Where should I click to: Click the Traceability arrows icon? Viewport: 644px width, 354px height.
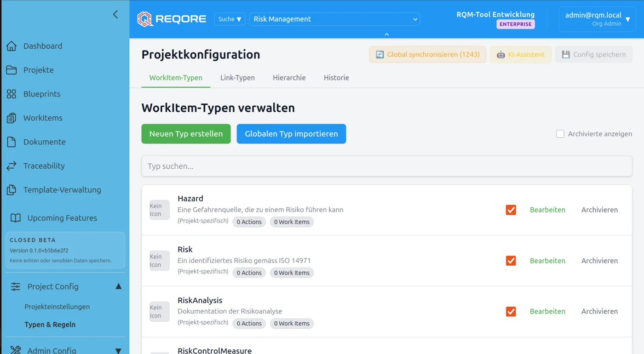11,166
